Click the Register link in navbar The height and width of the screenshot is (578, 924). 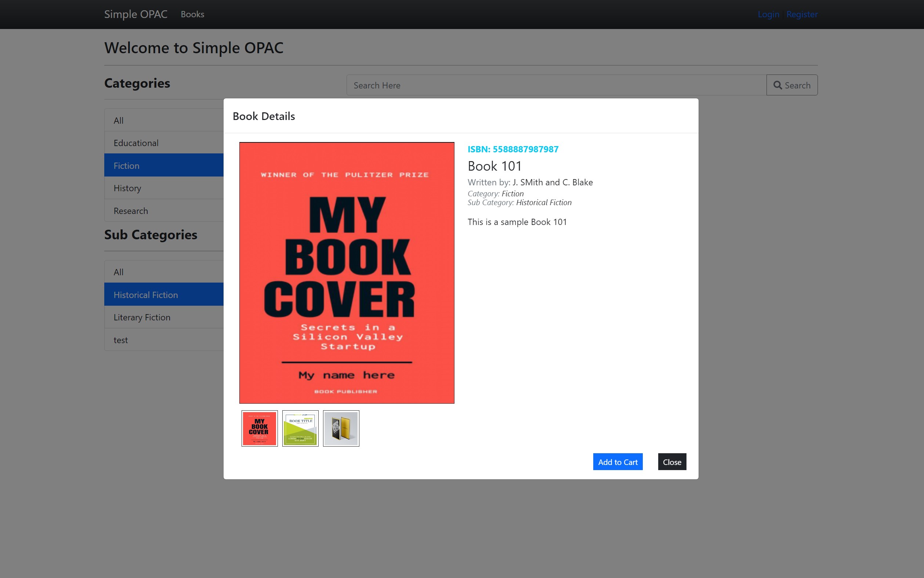point(802,14)
